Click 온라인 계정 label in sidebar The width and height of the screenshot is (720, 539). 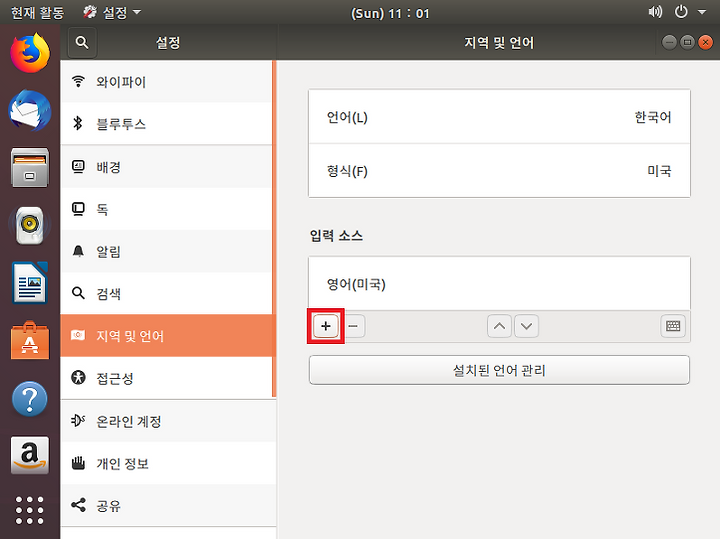(129, 421)
